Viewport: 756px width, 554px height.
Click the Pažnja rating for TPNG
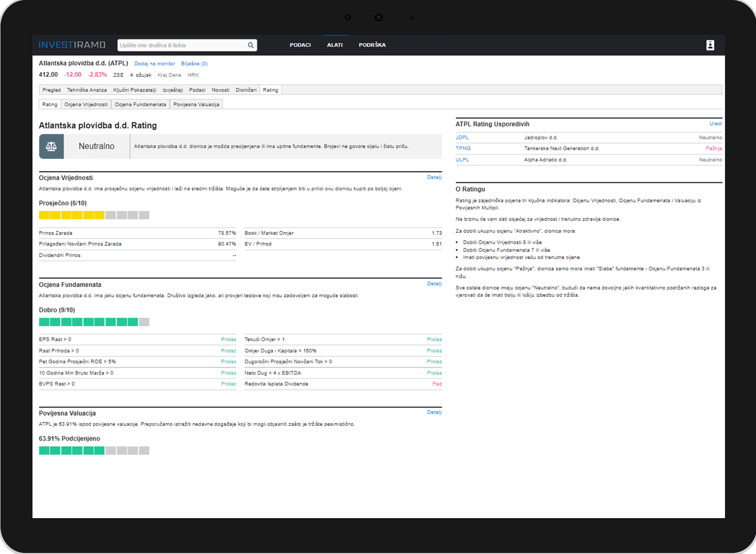click(714, 148)
